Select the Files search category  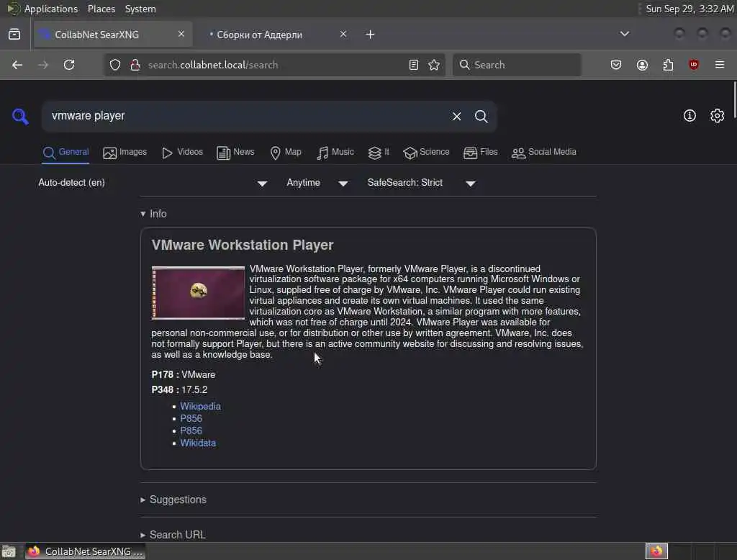pos(480,153)
